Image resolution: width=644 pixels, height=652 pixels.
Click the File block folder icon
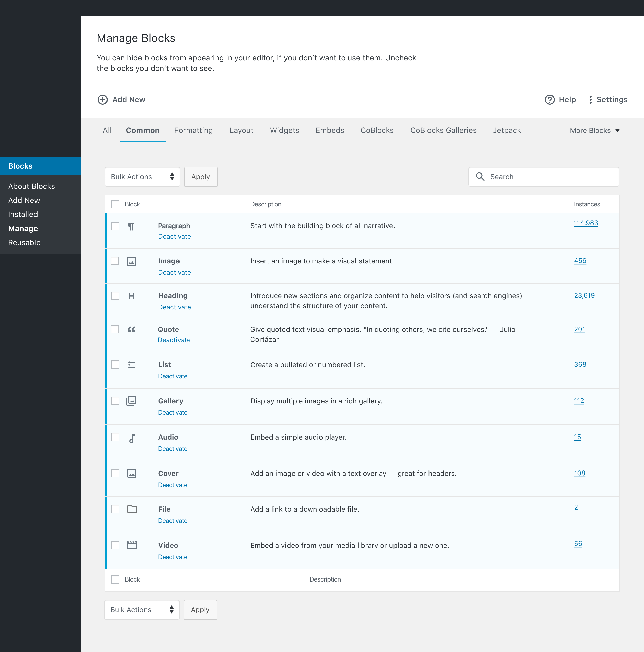tap(132, 509)
